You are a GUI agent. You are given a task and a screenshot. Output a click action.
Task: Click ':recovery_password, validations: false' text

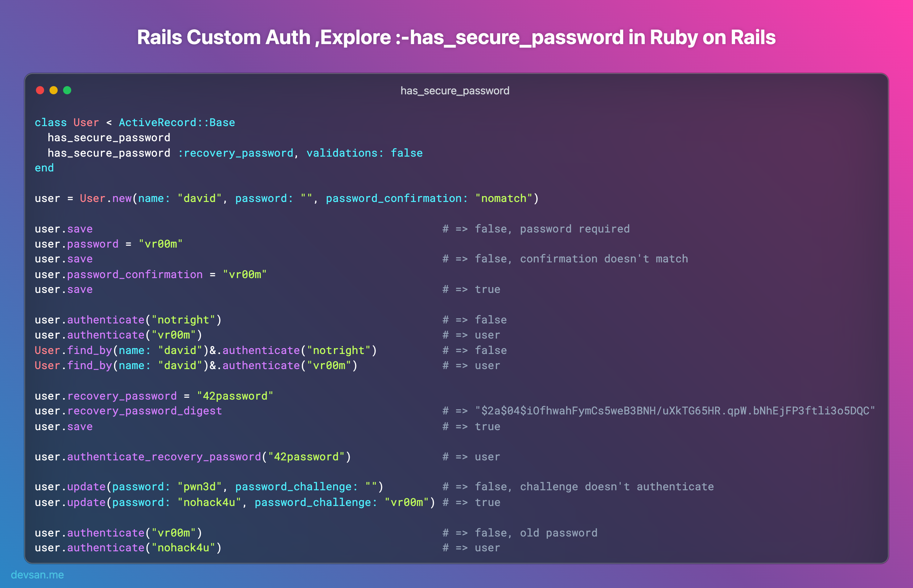tap(300, 153)
